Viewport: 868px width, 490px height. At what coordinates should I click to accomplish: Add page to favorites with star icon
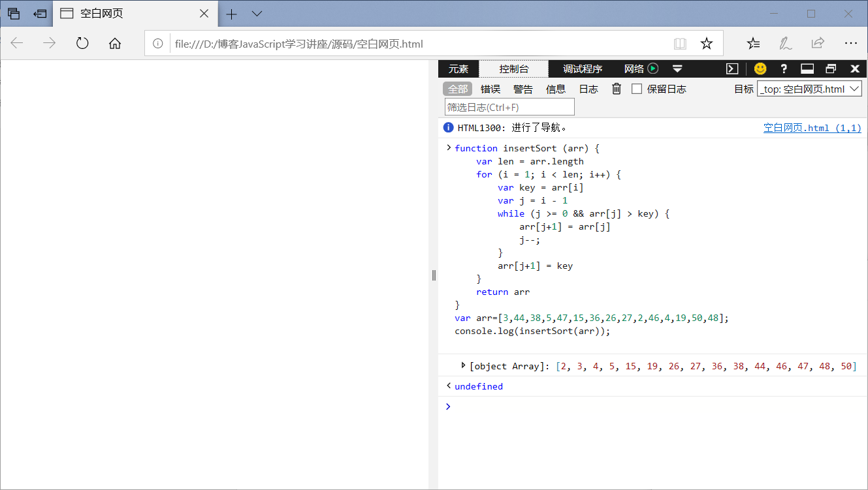tap(707, 44)
